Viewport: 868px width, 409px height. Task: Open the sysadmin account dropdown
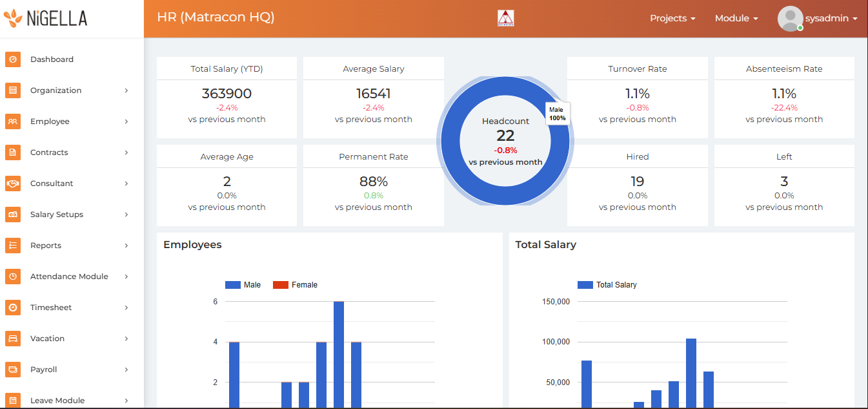pyautogui.click(x=828, y=18)
